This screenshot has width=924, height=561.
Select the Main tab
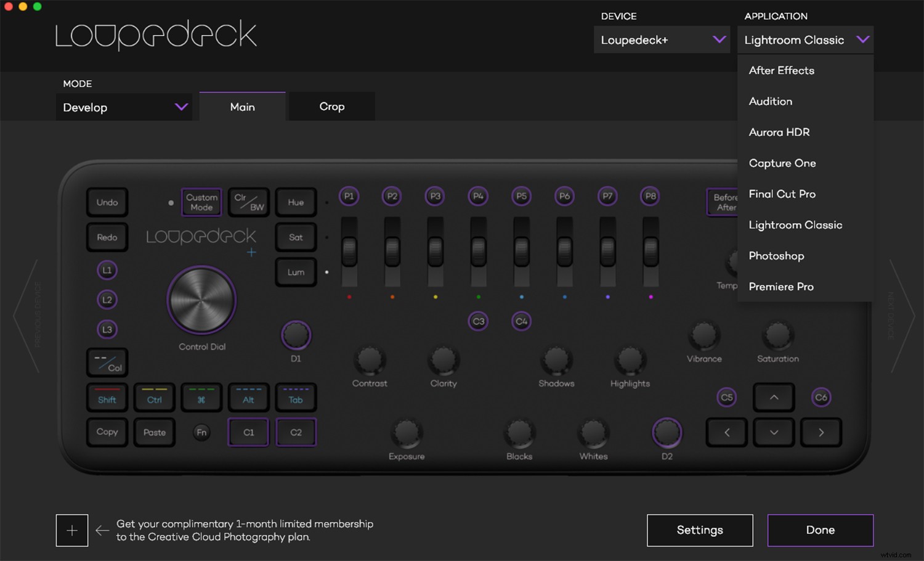[x=242, y=106]
